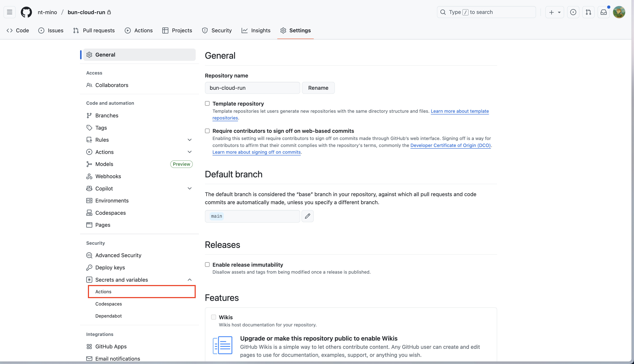The image size is (634, 364).
Task: Open Developer Certificate of Origin link
Action: (x=450, y=145)
